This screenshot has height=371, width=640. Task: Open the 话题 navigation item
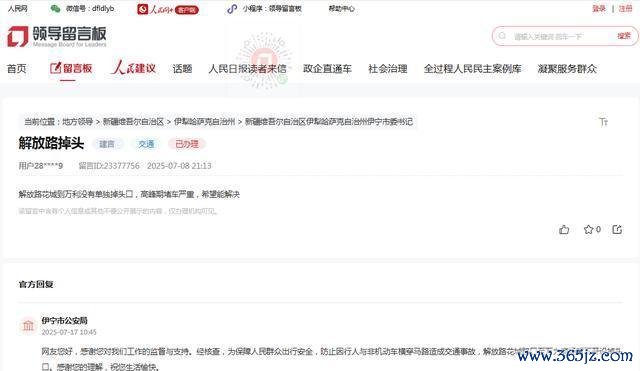click(x=182, y=69)
